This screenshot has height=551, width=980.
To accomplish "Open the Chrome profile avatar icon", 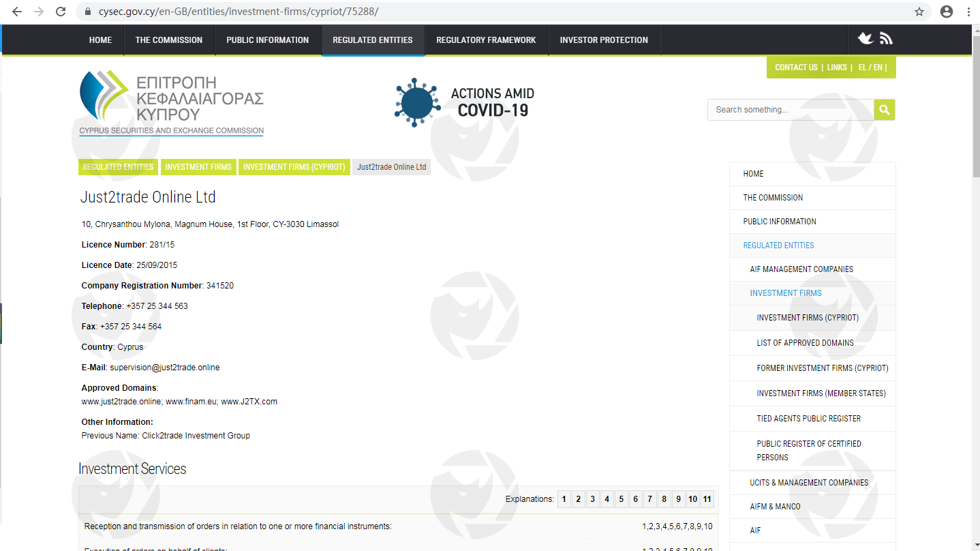I will 946,12.
